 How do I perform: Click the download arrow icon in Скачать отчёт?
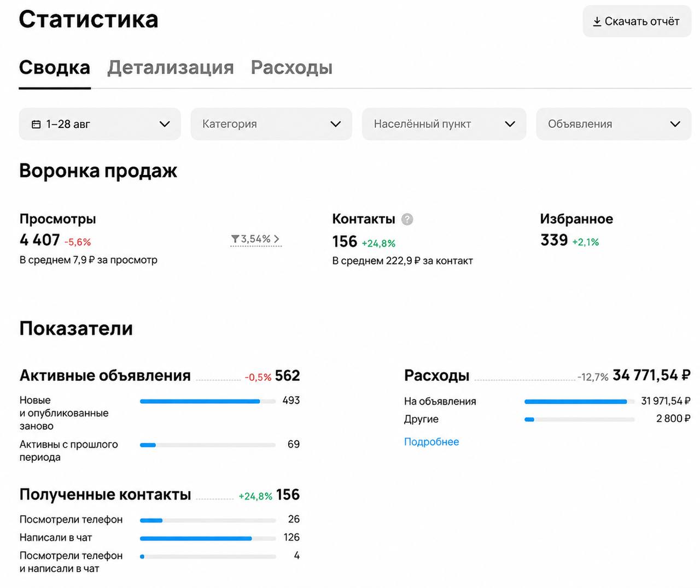coord(597,21)
